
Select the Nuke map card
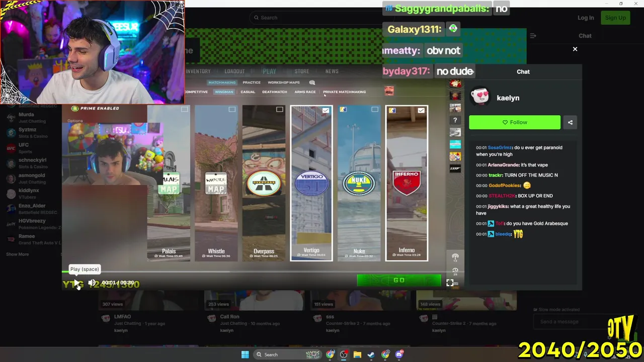coord(359,183)
